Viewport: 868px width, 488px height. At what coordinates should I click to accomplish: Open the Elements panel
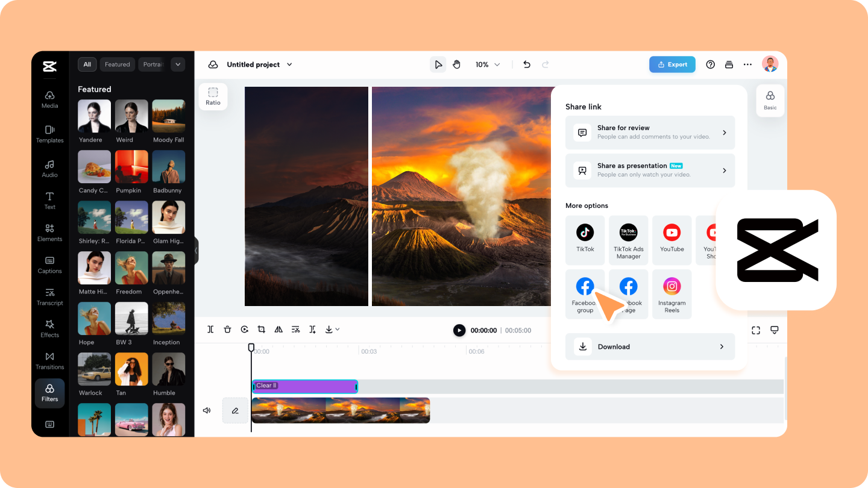(50, 233)
